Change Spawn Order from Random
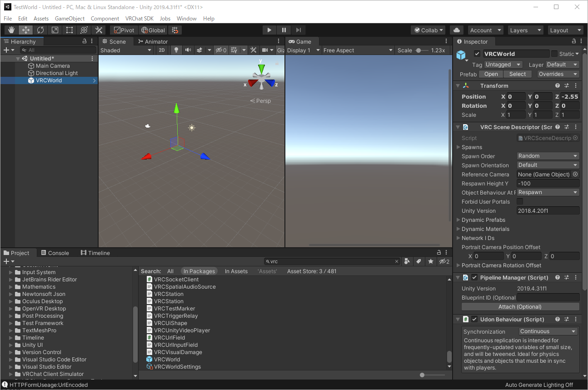This screenshot has width=588, height=390. point(548,156)
